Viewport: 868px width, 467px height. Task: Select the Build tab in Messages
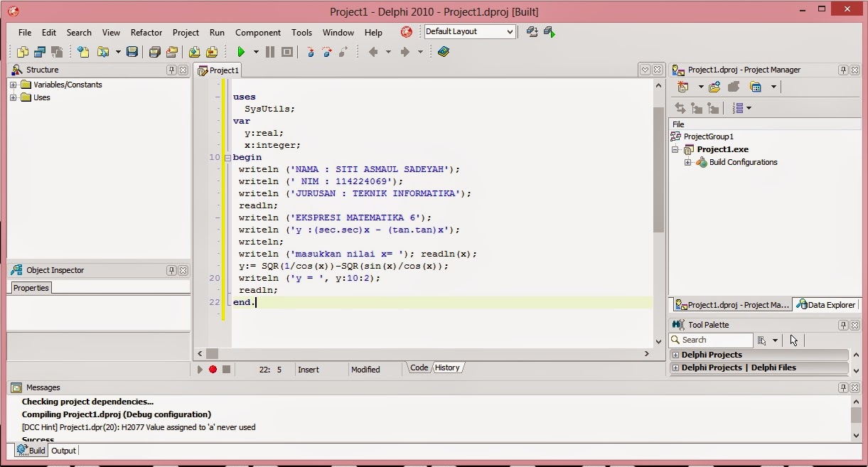[31, 451]
